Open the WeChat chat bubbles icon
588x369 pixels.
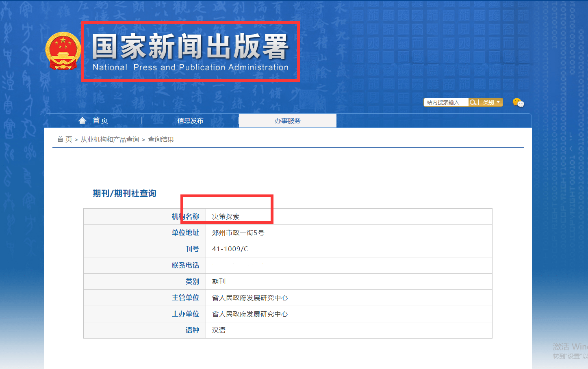518,103
